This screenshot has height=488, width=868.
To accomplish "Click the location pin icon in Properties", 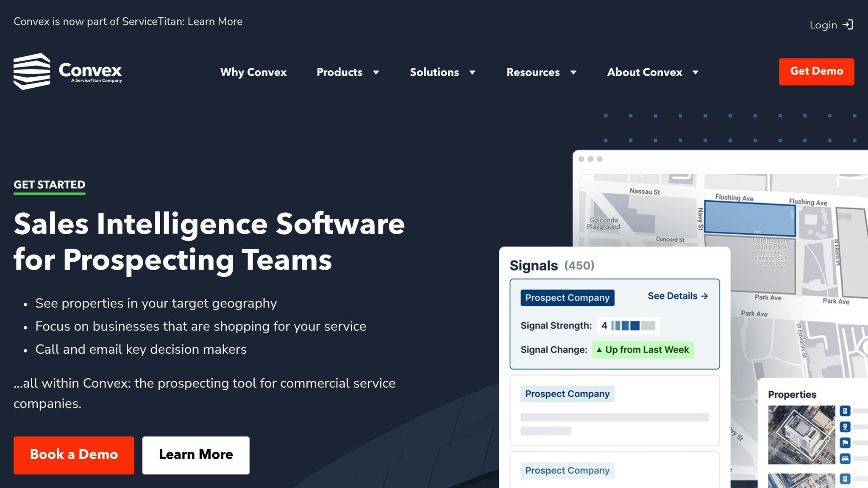I will pos(845,427).
